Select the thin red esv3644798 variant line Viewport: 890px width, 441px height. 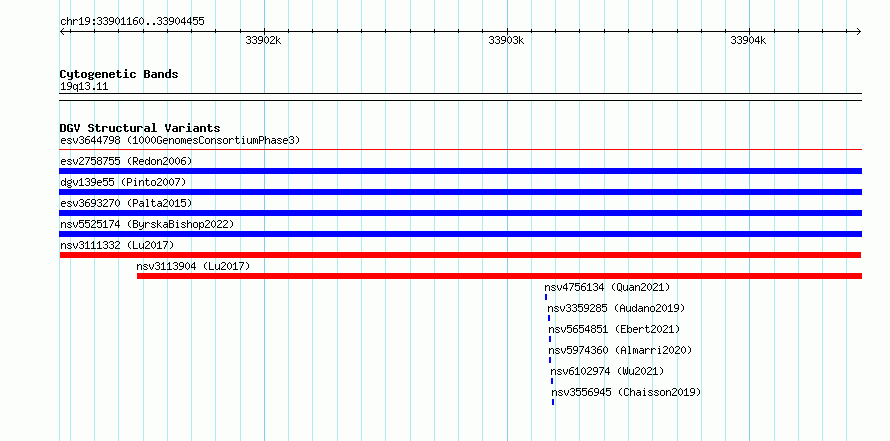(x=461, y=150)
